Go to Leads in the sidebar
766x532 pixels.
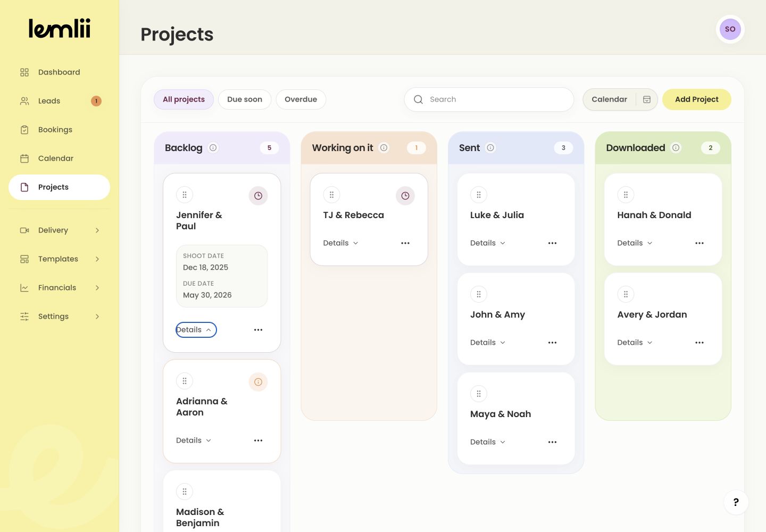tap(60, 101)
